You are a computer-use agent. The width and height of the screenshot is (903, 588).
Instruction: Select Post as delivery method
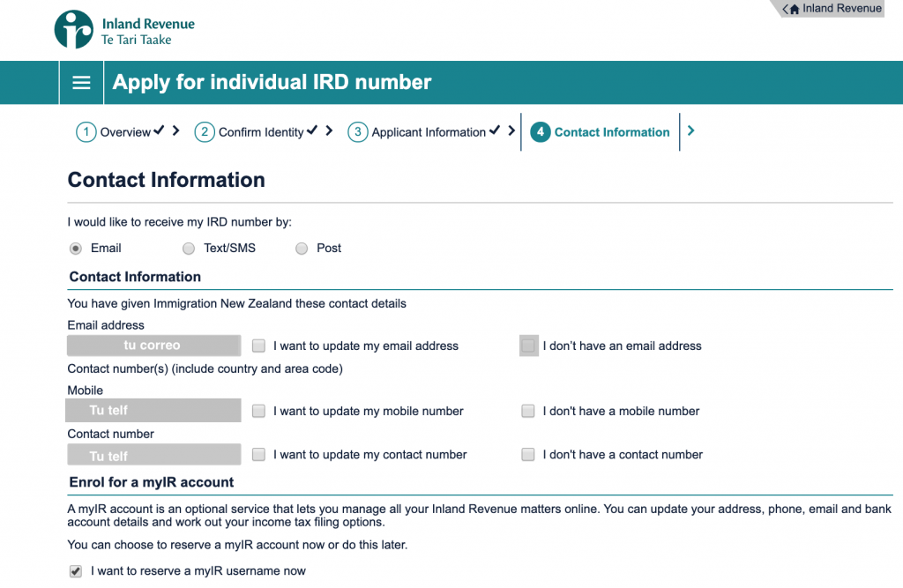pos(302,249)
